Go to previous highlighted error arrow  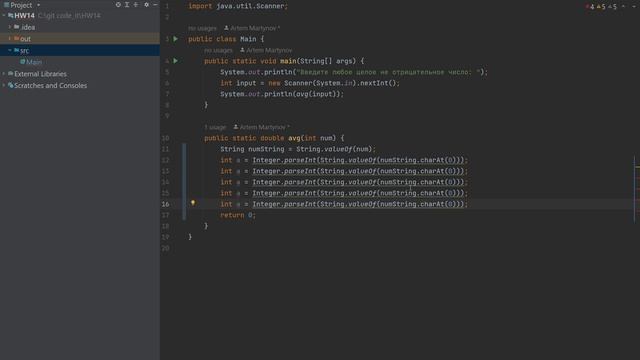pyautogui.click(x=623, y=7)
